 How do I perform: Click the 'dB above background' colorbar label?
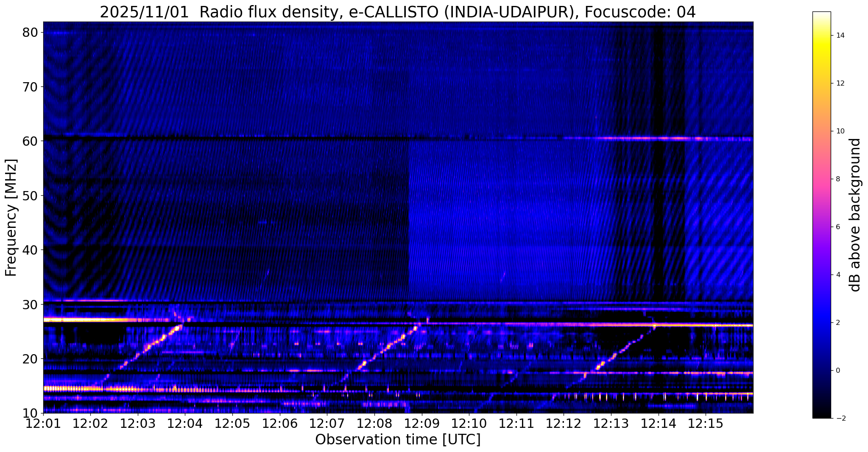coord(855,215)
